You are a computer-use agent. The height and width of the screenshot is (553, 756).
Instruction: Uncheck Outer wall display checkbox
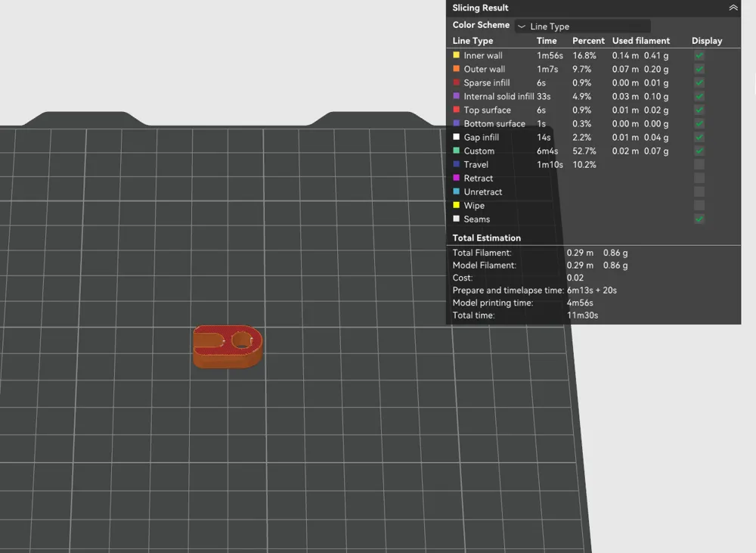[x=699, y=69]
